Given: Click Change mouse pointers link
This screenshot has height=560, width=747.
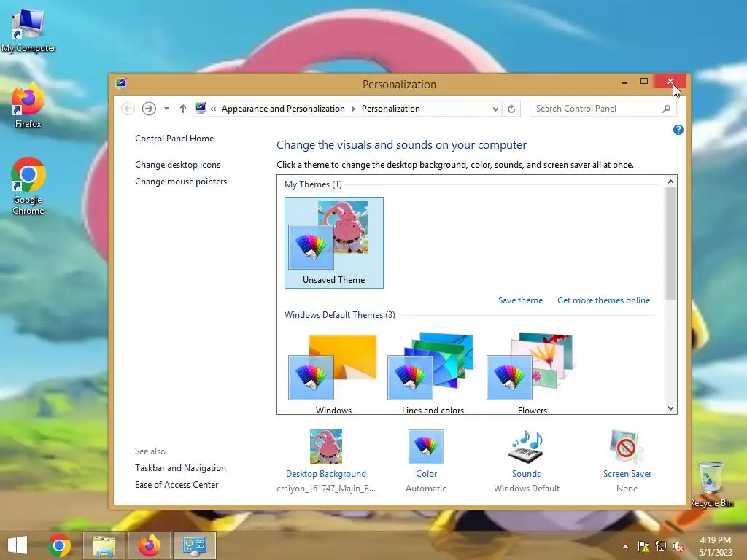Looking at the screenshot, I should pyautogui.click(x=181, y=182).
